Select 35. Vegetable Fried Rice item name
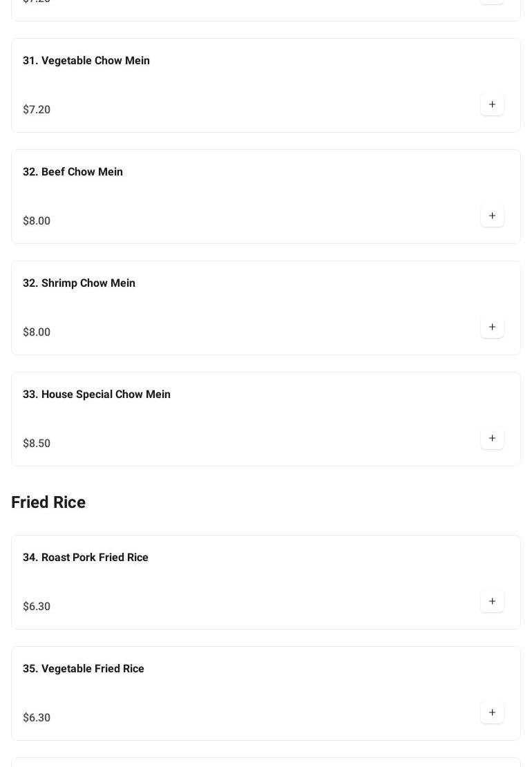This screenshot has height=767, width=532. point(84,669)
